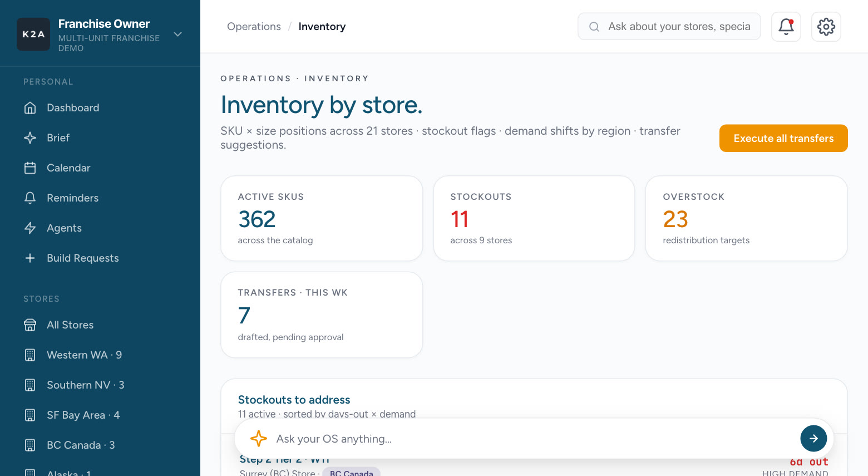The width and height of the screenshot is (868, 476).
Task: Click the Stockouts to address heading
Action: (294, 400)
